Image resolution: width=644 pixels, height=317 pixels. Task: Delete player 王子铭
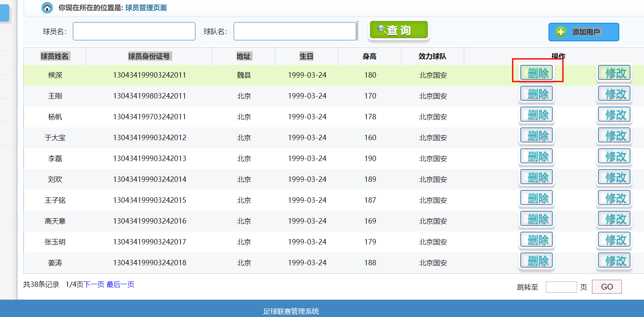pyautogui.click(x=537, y=198)
